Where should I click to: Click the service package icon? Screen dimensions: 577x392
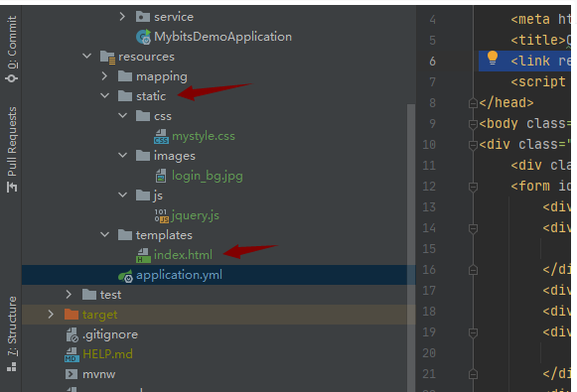point(143,17)
